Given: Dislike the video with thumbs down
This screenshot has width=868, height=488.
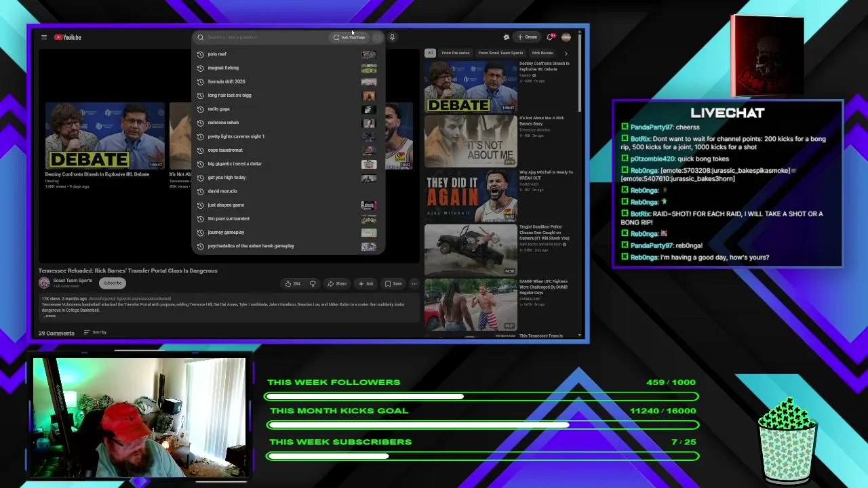Looking at the screenshot, I should [x=313, y=283].
